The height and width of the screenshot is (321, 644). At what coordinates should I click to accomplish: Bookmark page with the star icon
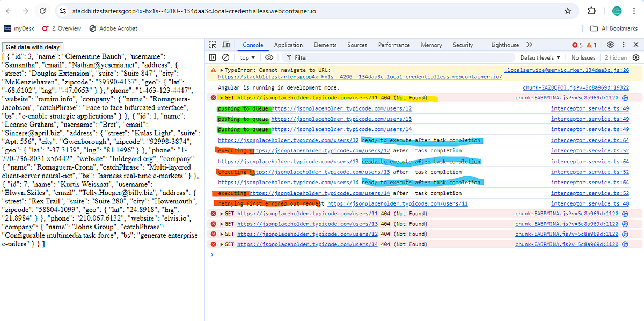pyautogui.click(x=568, y=11)
